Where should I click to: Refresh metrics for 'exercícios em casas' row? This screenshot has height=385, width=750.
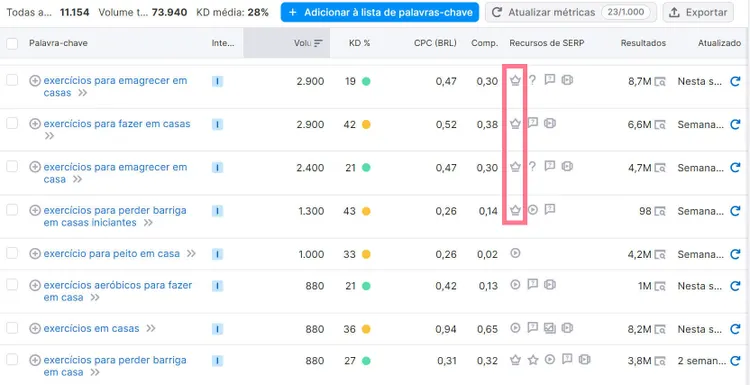[x=735, y=329]
